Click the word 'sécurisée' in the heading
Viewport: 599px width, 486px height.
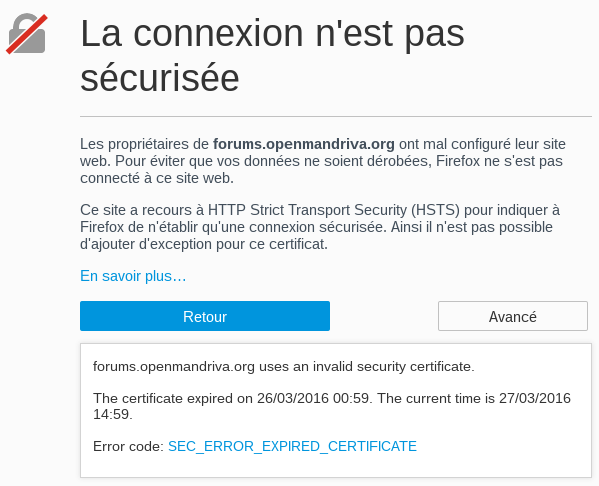160,78
